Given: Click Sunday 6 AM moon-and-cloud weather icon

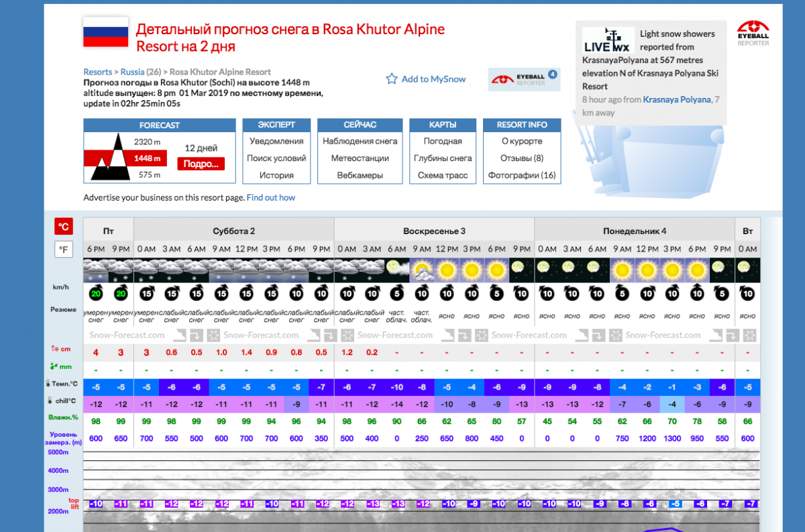Looking at the screenshot, I should pos(396,270).
